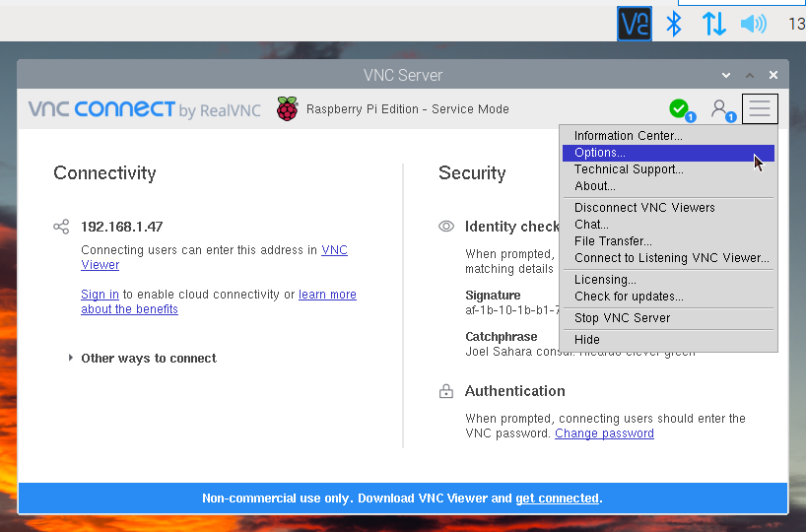The width and height of the screenshot is (806, 532).
Task: Click the network up/down arrows icon
Action: tap(713, 24)
